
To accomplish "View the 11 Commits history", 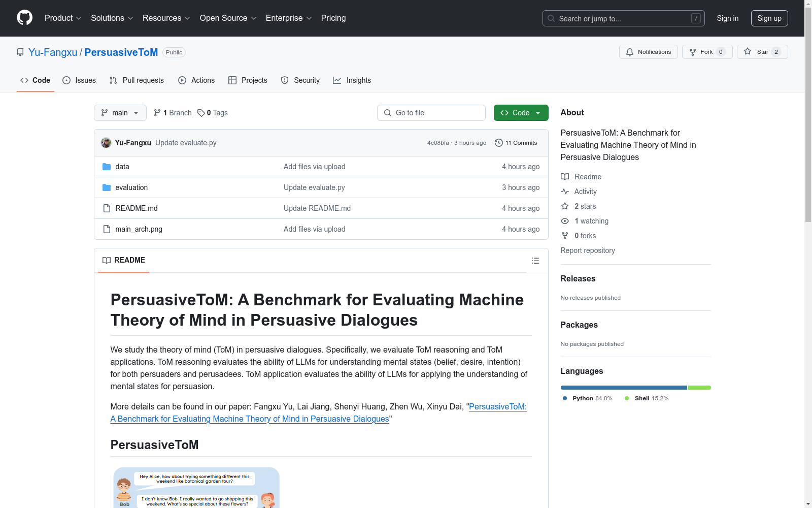I will tap(516, 143).
